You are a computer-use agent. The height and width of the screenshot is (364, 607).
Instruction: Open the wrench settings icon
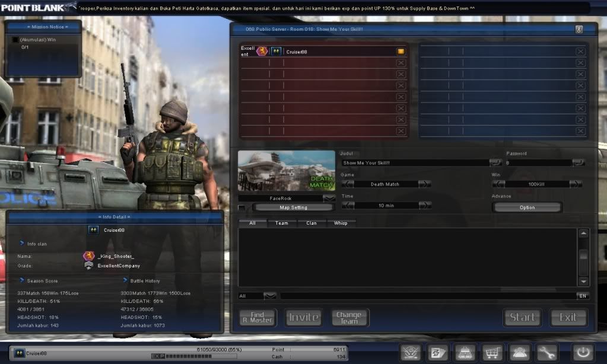tap(546, 352)
